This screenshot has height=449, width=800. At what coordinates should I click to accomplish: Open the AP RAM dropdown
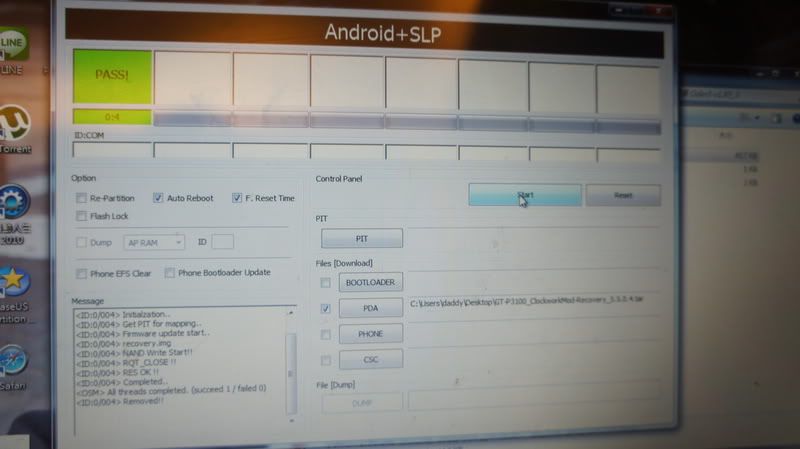154,242
